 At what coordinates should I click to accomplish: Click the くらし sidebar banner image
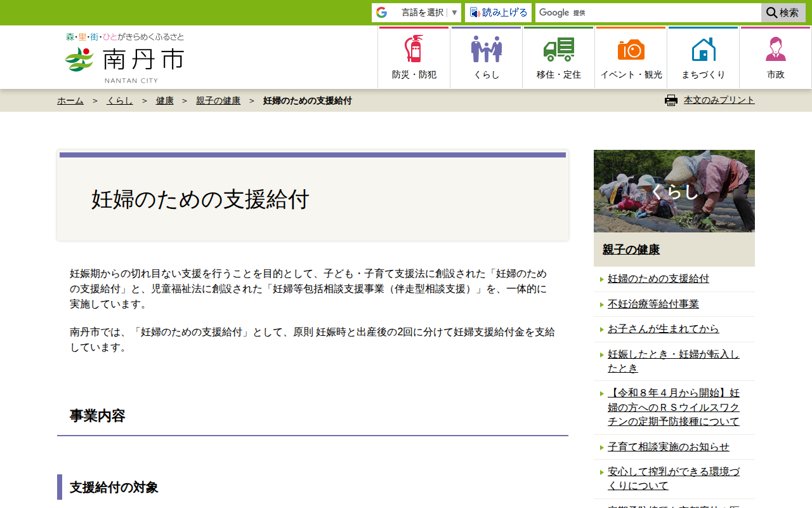(x=674, y=191)
